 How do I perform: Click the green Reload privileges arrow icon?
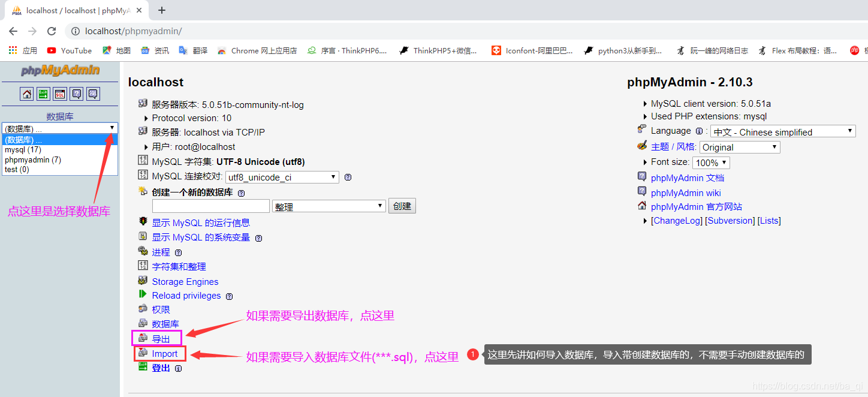tap(142, 295)
